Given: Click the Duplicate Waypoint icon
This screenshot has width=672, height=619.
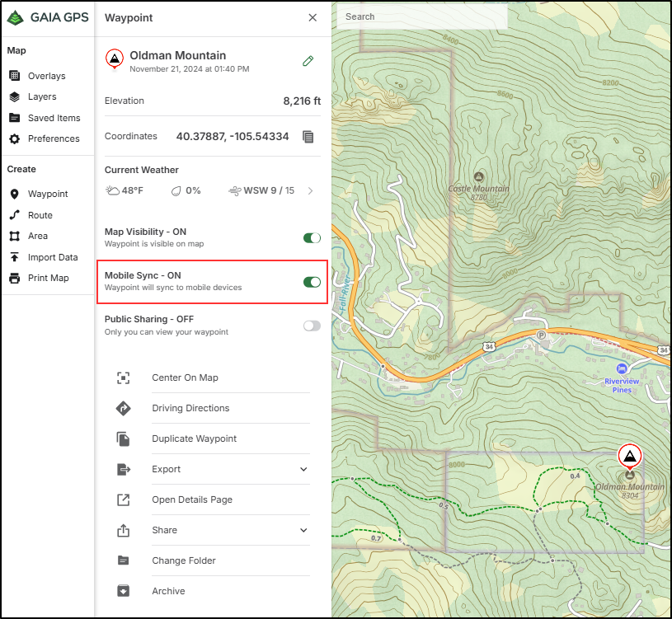Looking at the screenshot, I should (x=123, y=439).
